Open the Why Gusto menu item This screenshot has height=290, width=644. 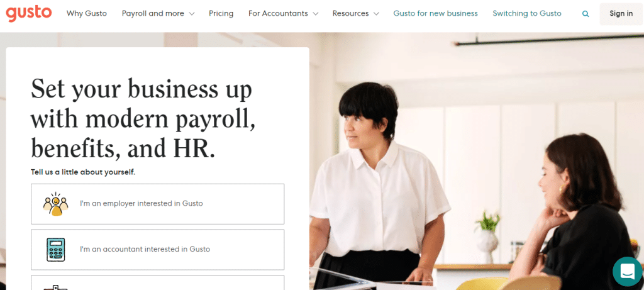pyautogui.click(x=87, y=14)
